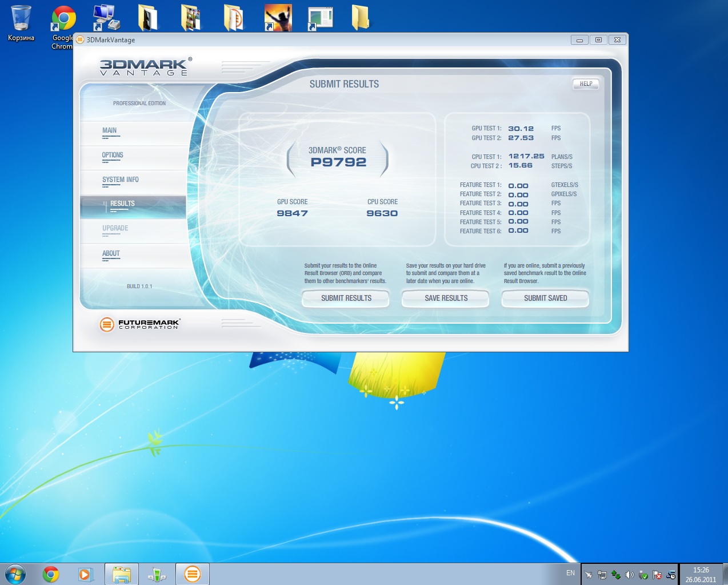Image resolution: width=728 pixels, height=585 pixels.
Task: Open the SYSTEM INFO section
Action: point(133,182)
